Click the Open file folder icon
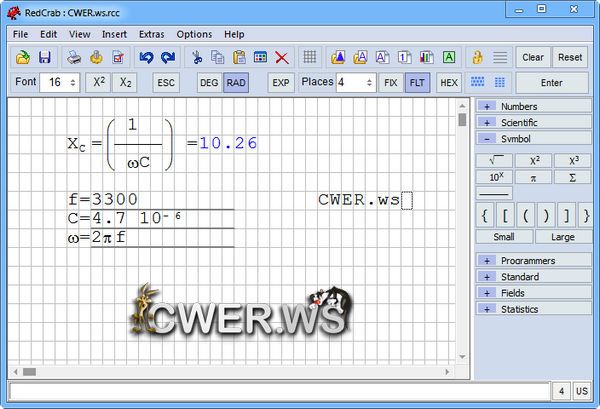 click(22, 58)
